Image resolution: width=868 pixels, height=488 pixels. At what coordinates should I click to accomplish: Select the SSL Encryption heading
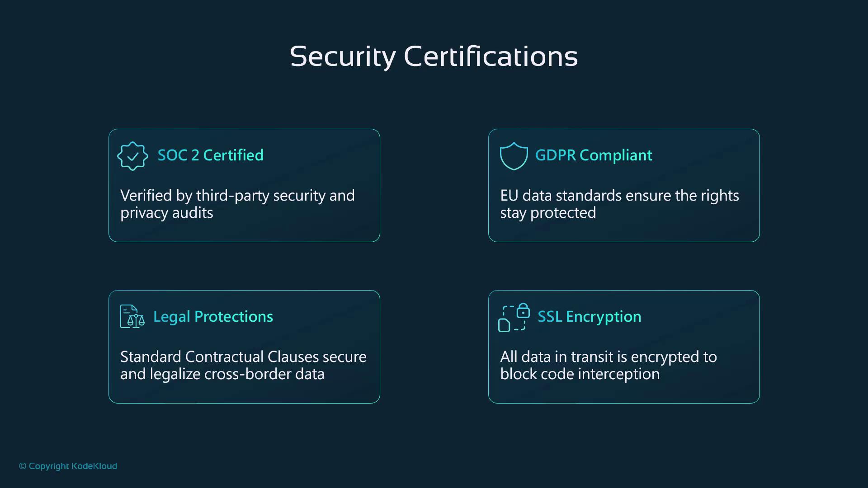(589, 316)
